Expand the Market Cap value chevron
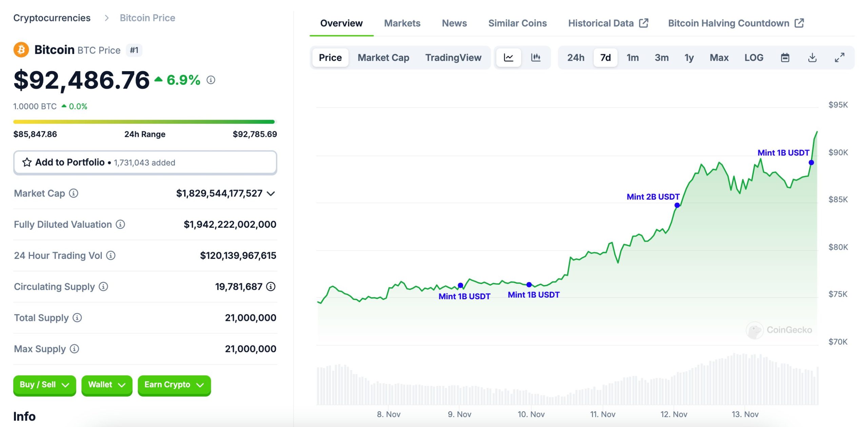The width and height of the screenshot is (868, 427). 271,194
